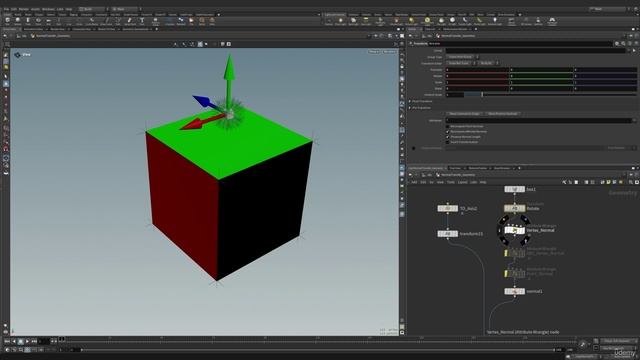Viewport: 640px width, 360px height.
Task: Switch to the Tree View tab
Action: point(455,168)
